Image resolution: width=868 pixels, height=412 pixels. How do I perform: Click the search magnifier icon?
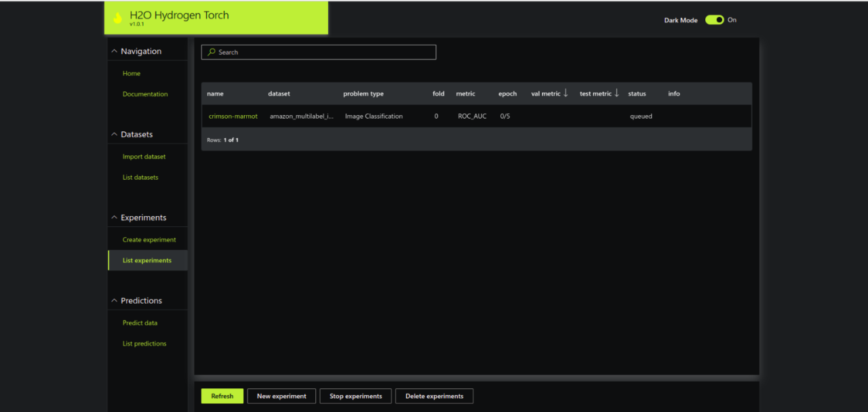pyautogui.click(x=212, y=52)
